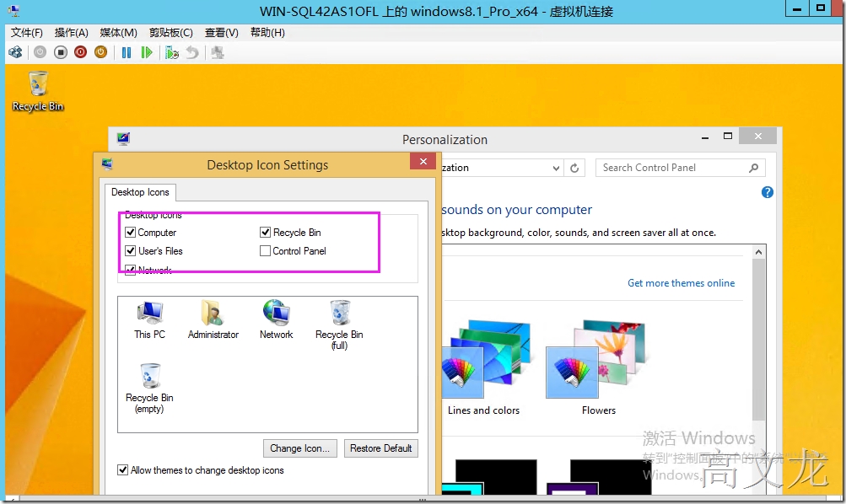Select the Desktop Icons tab

click(140, 192)
